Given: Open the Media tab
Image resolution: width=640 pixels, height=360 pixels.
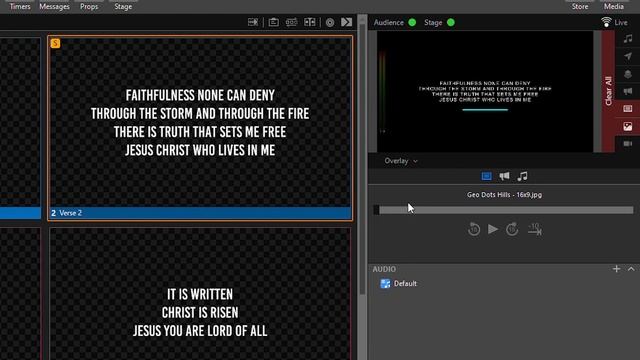Looking at the screenshot, I should (x=614, y=7).
